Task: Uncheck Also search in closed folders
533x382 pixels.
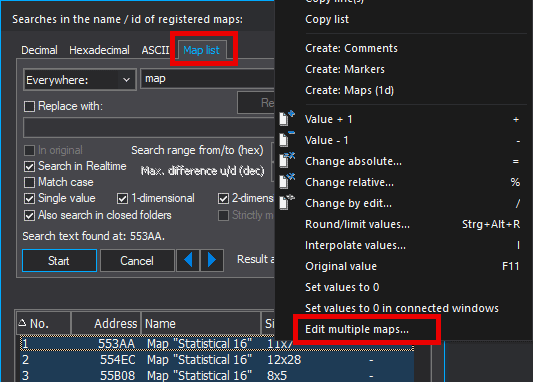Action: point(30,215)
